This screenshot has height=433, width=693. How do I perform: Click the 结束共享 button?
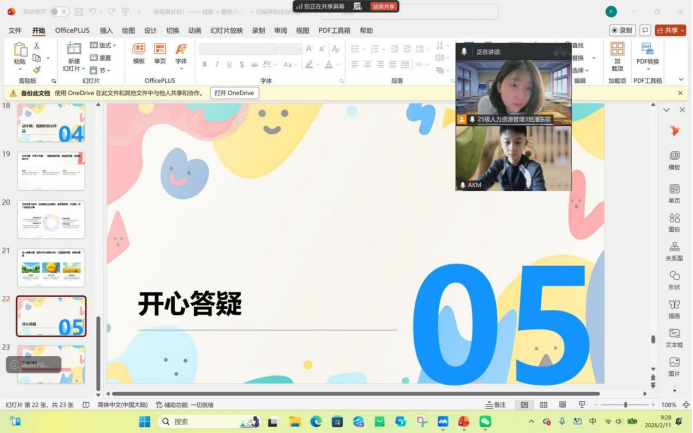coord(383,6)
